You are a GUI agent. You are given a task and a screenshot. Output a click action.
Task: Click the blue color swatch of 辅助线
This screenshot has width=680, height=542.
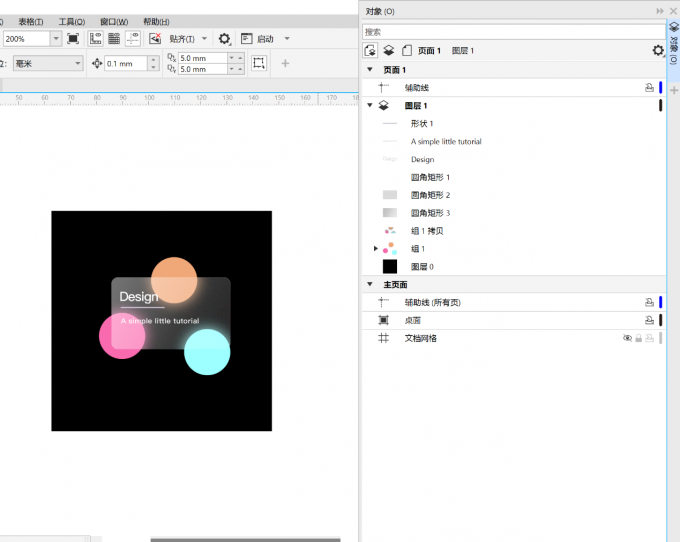660,88
